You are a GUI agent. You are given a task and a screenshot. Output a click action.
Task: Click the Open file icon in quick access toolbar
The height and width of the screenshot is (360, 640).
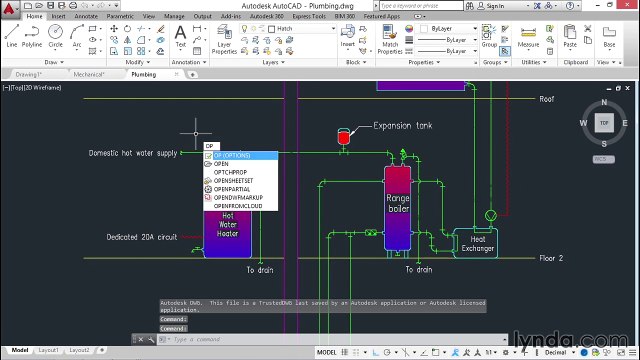(x=39, y=6)
